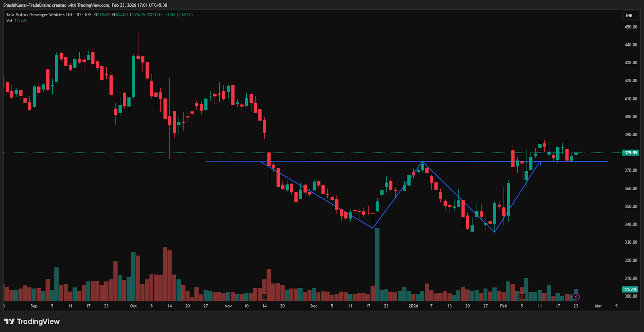Click the 'Dec' label on the time axis
The height and width of the screenshot is (332, 644).
tap(314, 306)
